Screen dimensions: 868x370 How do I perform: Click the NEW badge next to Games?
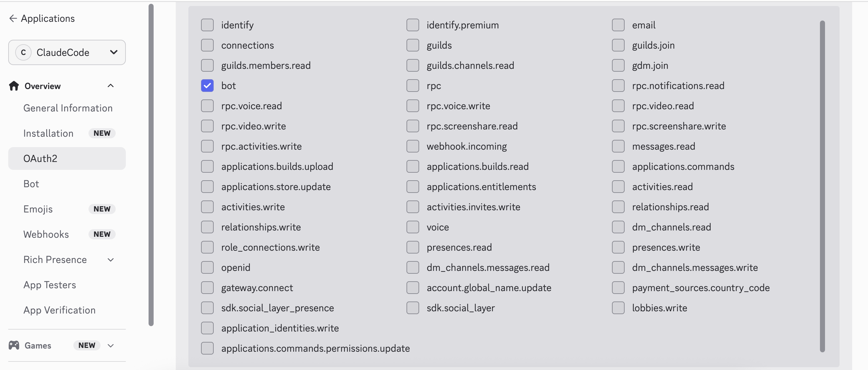pos(87,345)
